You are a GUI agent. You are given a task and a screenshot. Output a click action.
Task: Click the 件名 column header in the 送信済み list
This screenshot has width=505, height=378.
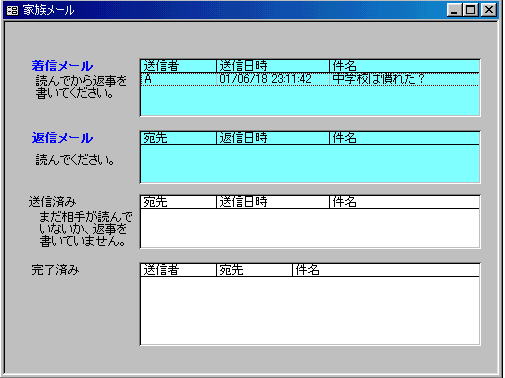click(x=404, y=202)
